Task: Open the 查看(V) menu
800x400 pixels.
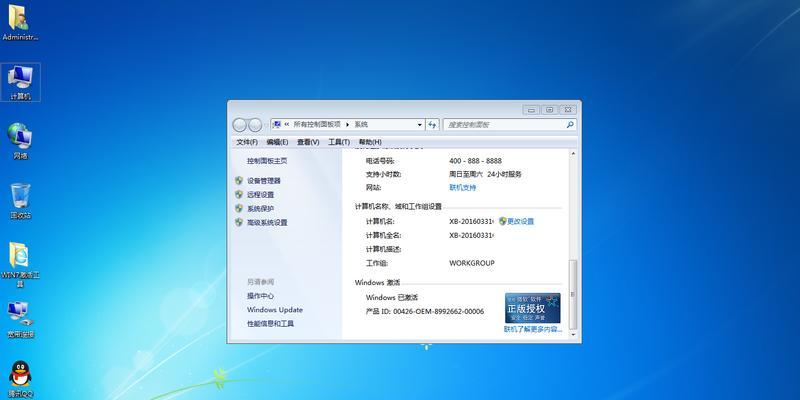Action: click(308, 142)
